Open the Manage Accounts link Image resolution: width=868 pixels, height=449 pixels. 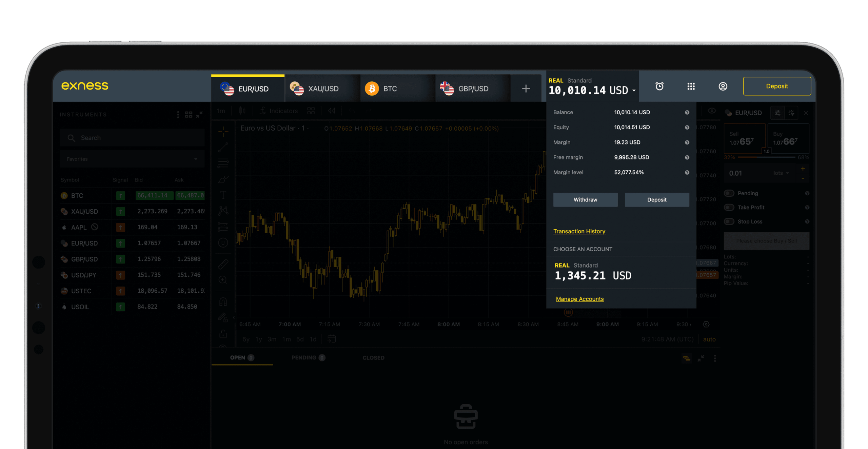579,299
